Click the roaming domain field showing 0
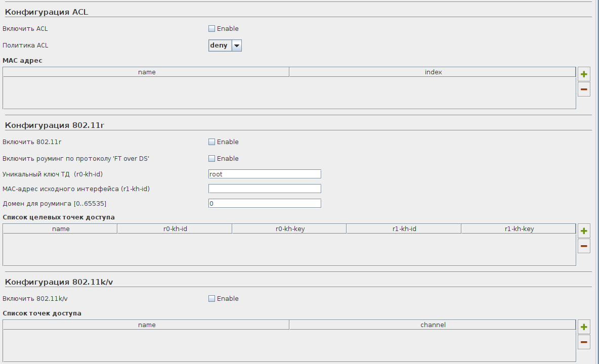The width and height of the screenshot is (599, 364). [x=265, y=203]
